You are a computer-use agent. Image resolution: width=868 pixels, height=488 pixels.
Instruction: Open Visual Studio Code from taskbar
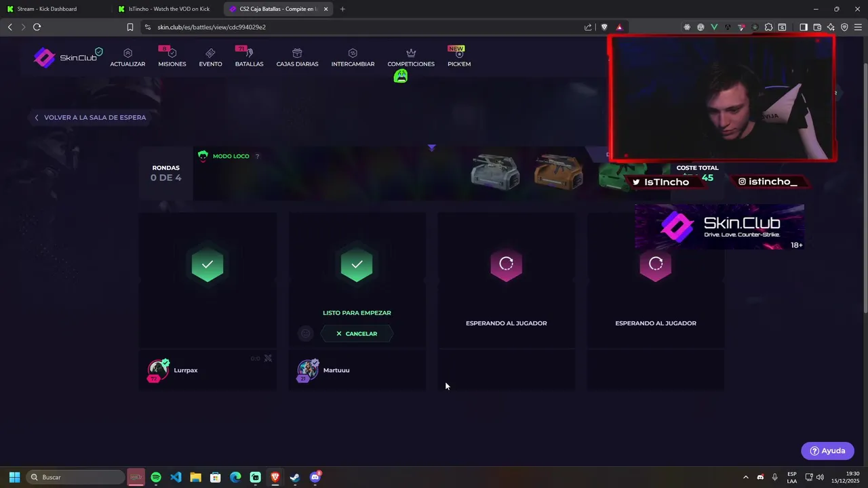(176, 477)
